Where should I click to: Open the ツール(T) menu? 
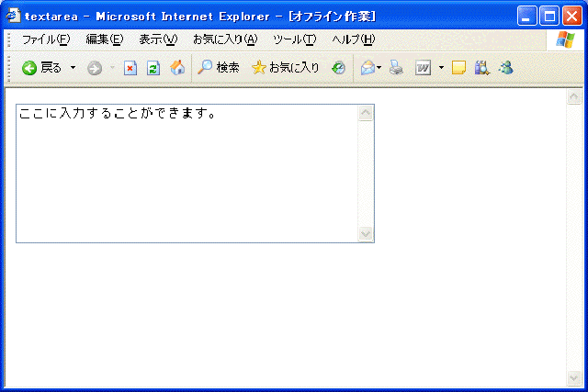pos(294,39)
